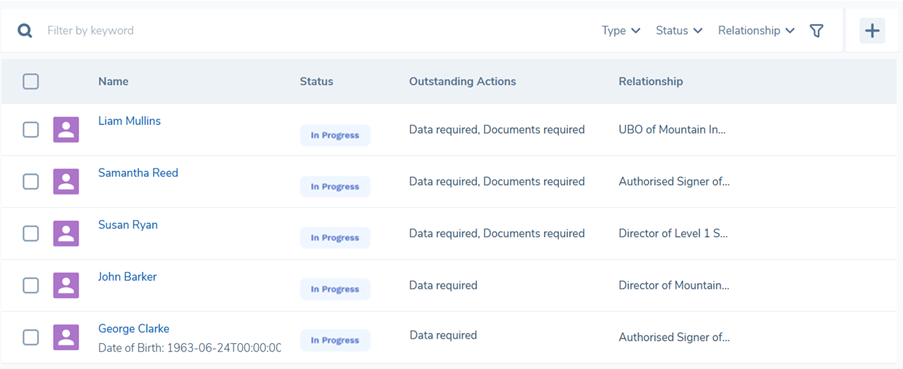Open the Relationship filter dropdown
The width and height of the screenshot is (903, 369).
tap(756, 31)
